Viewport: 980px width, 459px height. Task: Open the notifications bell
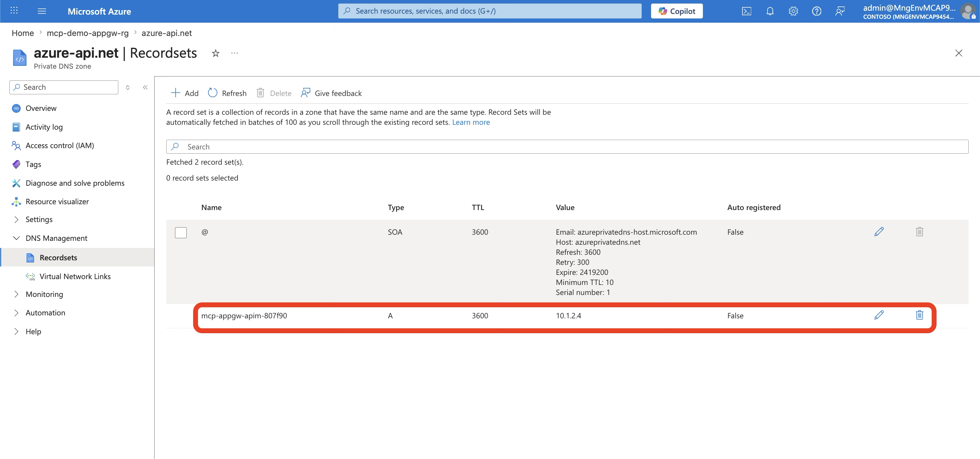(x=770, y=11)
